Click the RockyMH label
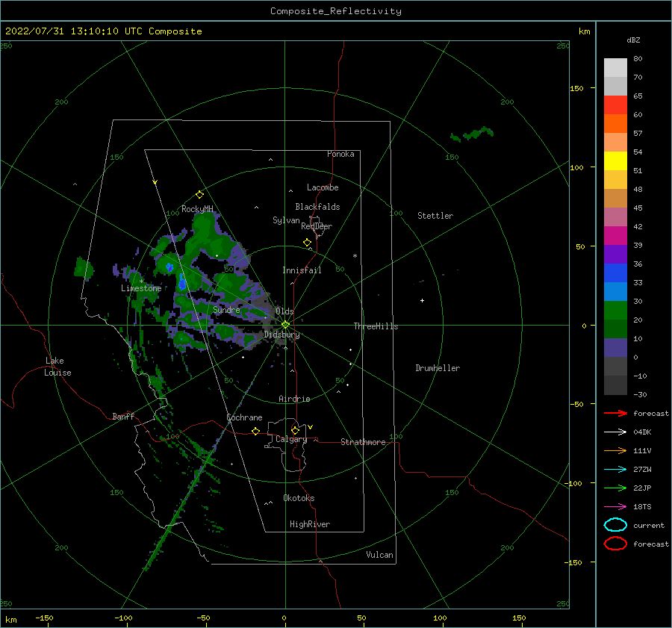 pyautogui.click(x=197, y=209)
